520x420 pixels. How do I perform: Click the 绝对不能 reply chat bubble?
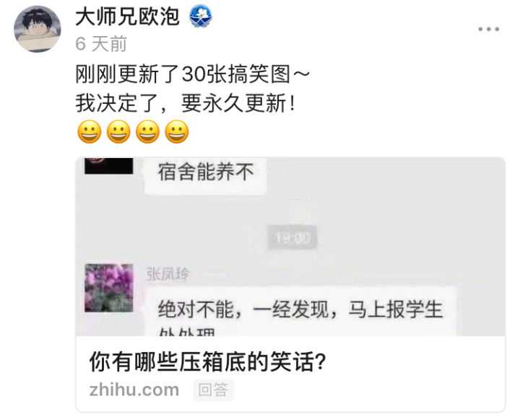point(300,312)
